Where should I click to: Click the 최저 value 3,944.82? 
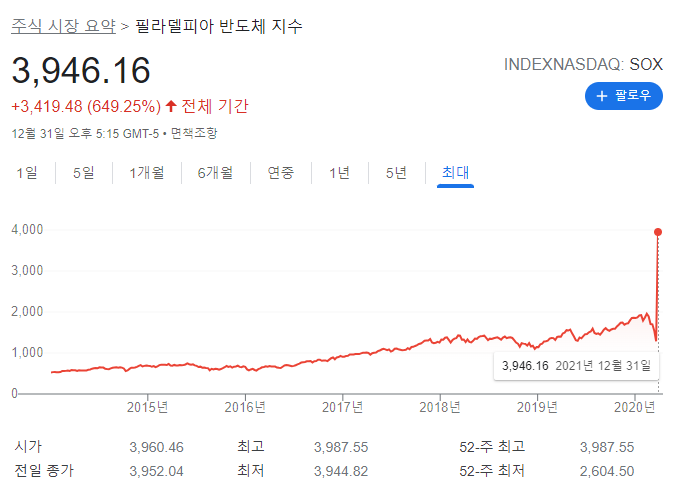pyautogui.click(x=341, y=471)
